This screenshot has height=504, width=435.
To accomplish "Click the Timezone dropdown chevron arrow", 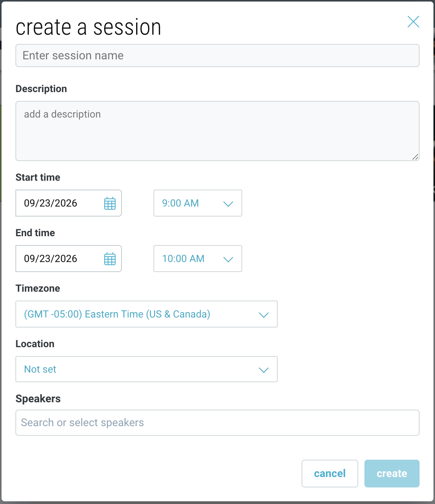I will 264,315.
